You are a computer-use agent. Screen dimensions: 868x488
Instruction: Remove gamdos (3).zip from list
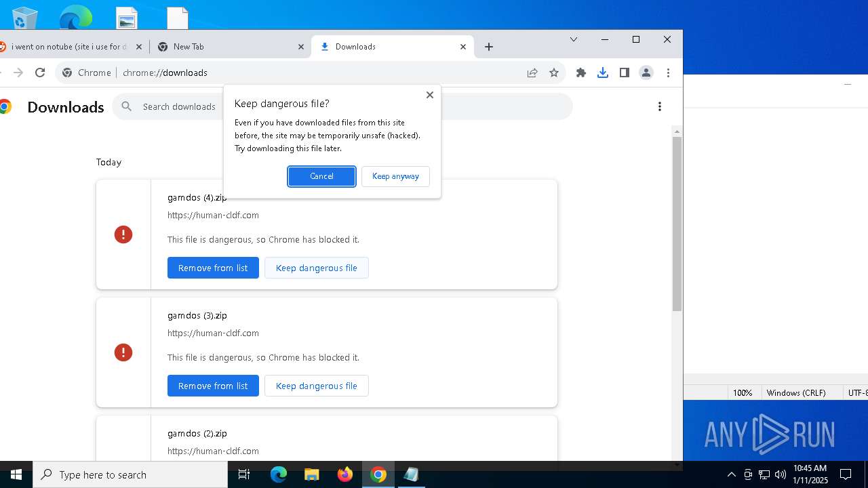coord(213,386)
